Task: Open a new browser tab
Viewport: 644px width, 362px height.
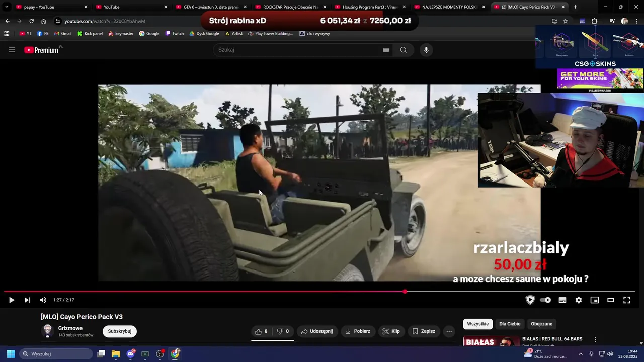Action: click(x=575, y=7)
